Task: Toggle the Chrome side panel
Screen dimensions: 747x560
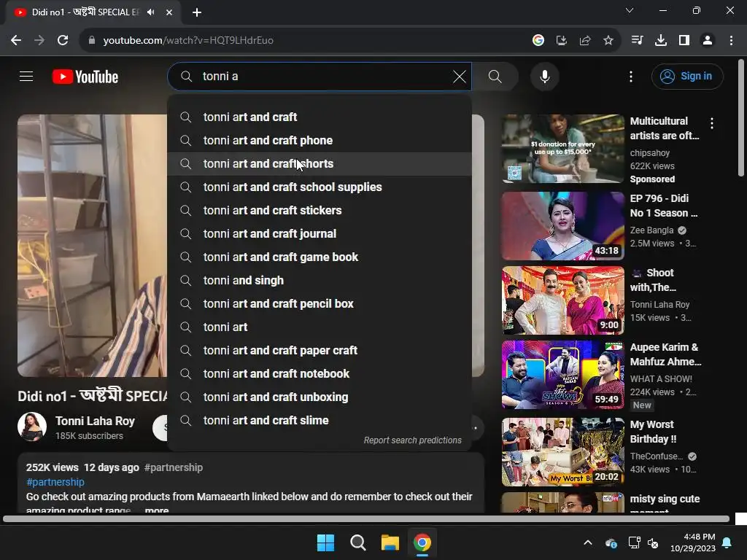Action: pyautogui.click(x=684, y=41)
